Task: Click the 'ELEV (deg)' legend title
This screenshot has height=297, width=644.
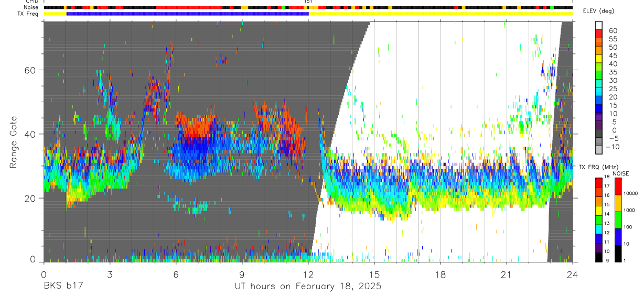Action: (x=599, y=12)
